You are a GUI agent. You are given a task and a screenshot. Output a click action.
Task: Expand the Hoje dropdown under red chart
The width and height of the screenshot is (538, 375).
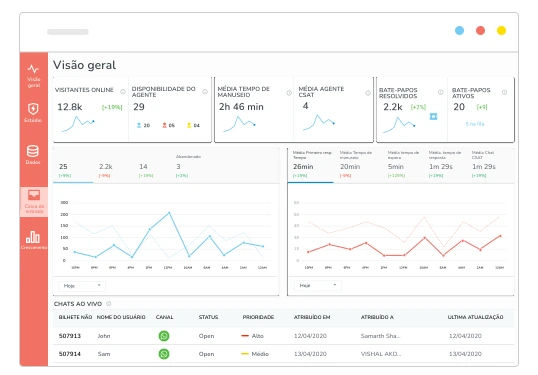pyautogui.click(x=317, y=285)
